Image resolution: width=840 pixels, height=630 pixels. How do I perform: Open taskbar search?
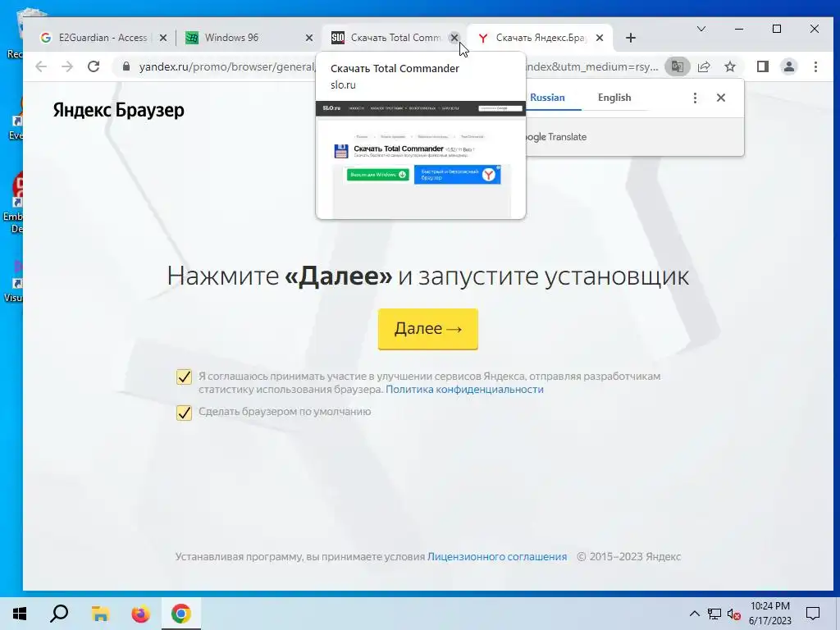[59, 614]
